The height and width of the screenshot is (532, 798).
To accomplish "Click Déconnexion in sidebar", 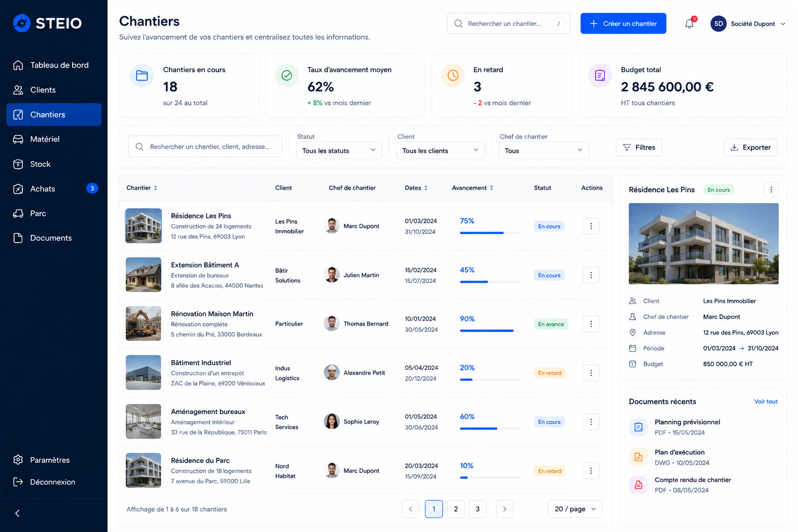I will [54, 482].
